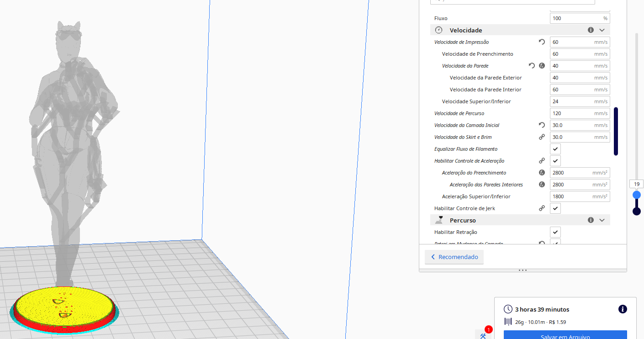Switch to the Recomendado settings view
Viewport: 644px width, 339px height.
pos(454,257)
